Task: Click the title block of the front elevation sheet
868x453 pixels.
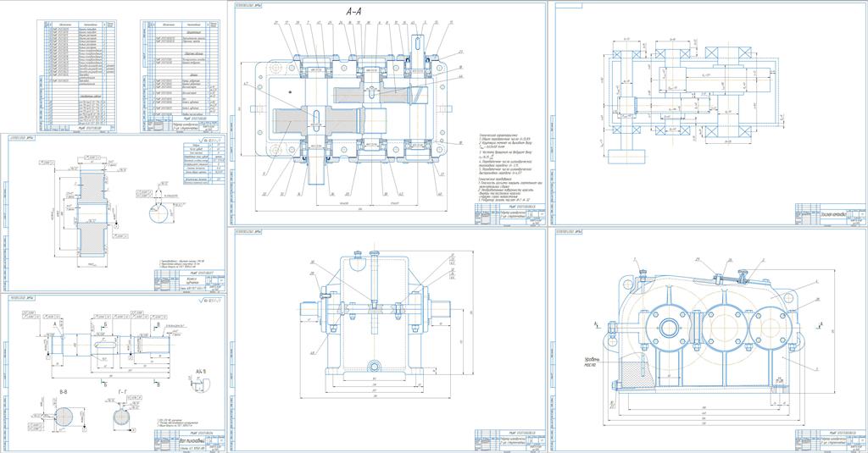Action: [832, 439]
